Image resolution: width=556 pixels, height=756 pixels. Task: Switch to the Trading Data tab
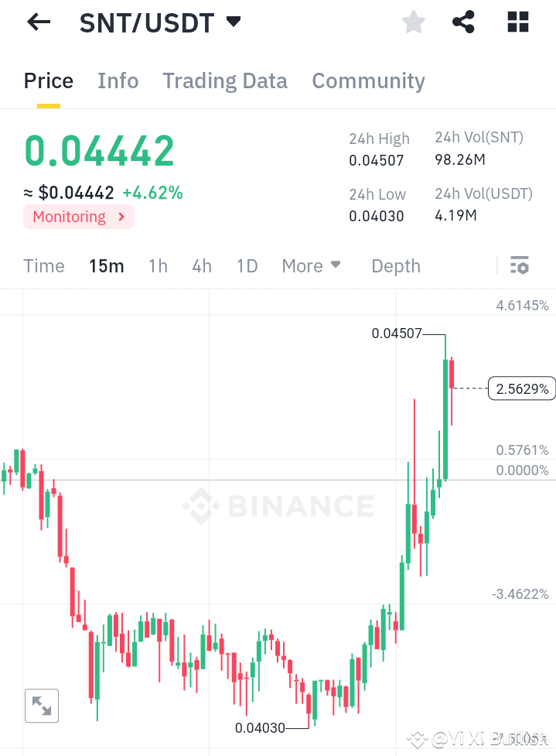(x=224, y=80)
